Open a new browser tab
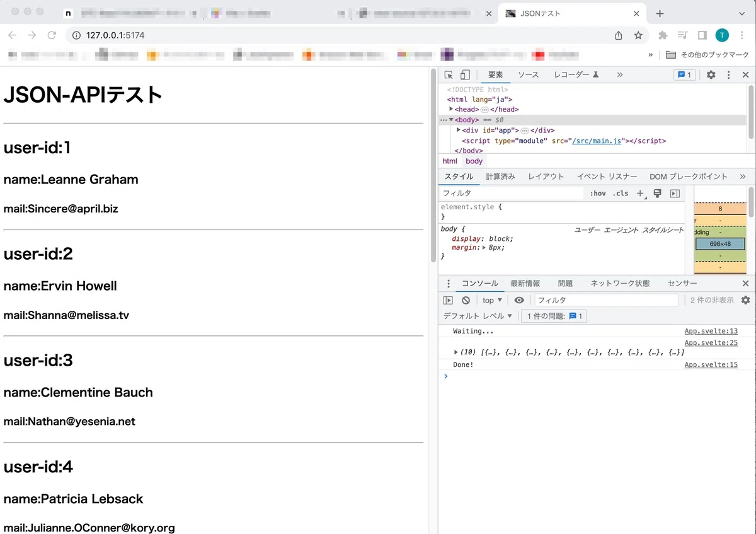 coord(660,13)
